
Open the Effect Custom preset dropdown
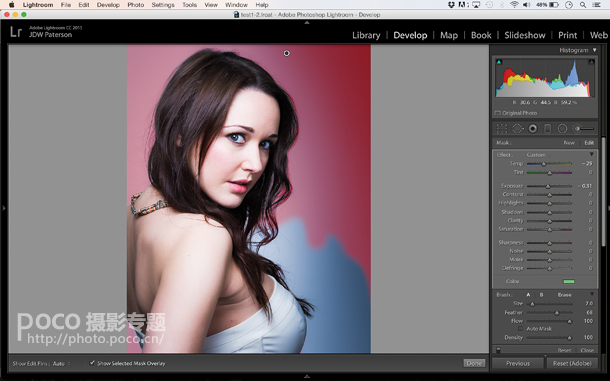point(538,155)
